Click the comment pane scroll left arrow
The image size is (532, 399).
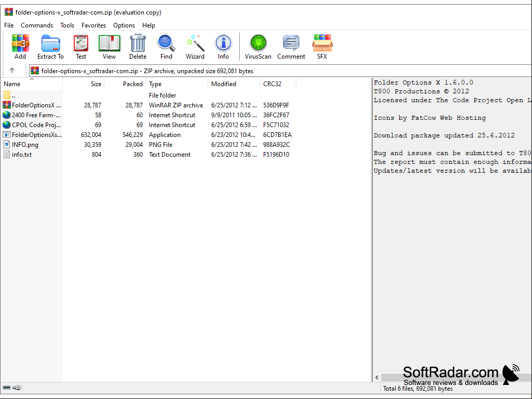tap(377, 377)
